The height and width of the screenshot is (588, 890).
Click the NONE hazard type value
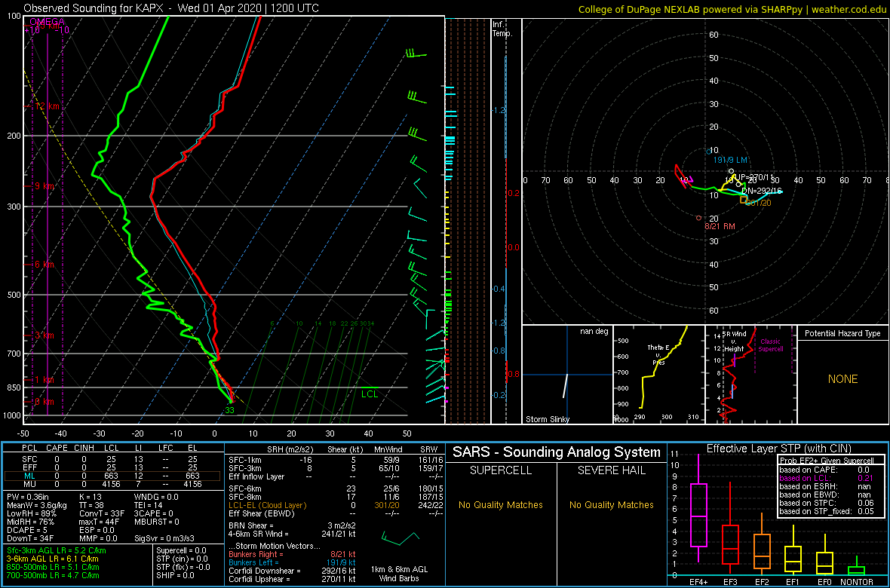pos(842,379)
